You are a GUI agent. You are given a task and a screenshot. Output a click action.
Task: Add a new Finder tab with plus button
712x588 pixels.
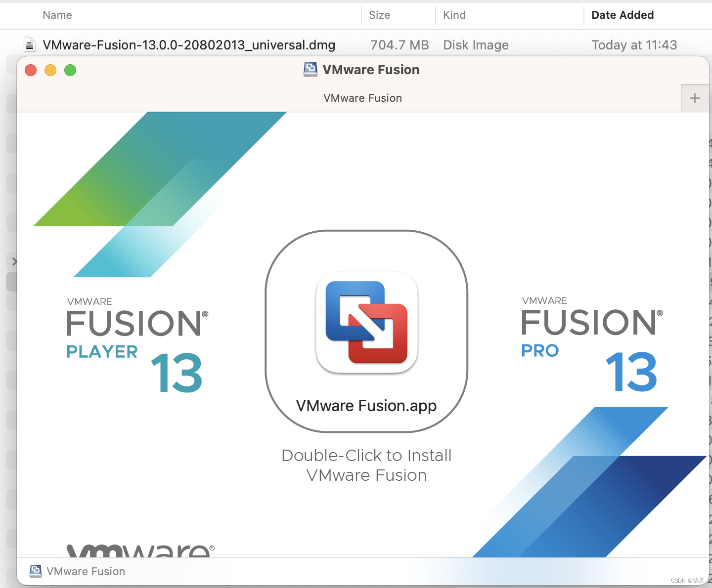point(695,98)
